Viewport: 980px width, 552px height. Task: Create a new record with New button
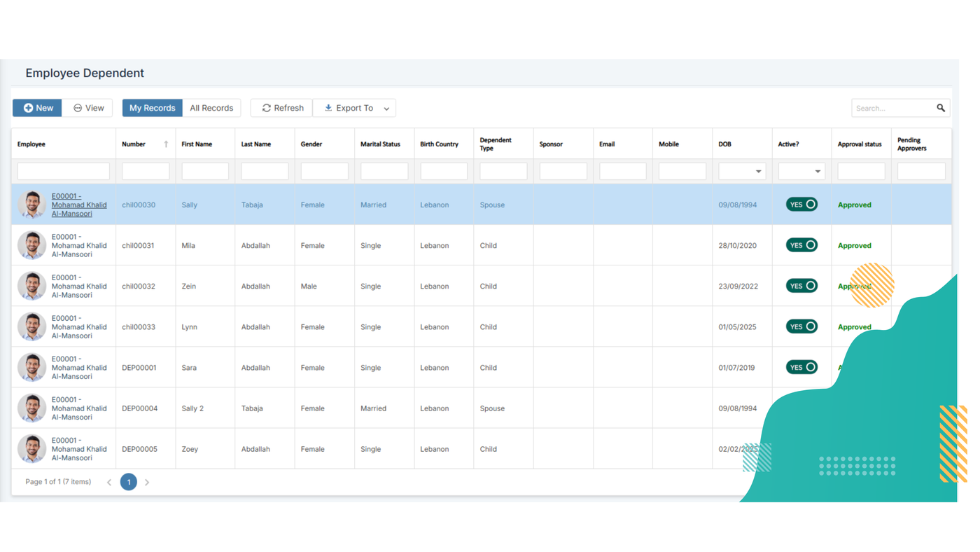click(x=38, y=108)
